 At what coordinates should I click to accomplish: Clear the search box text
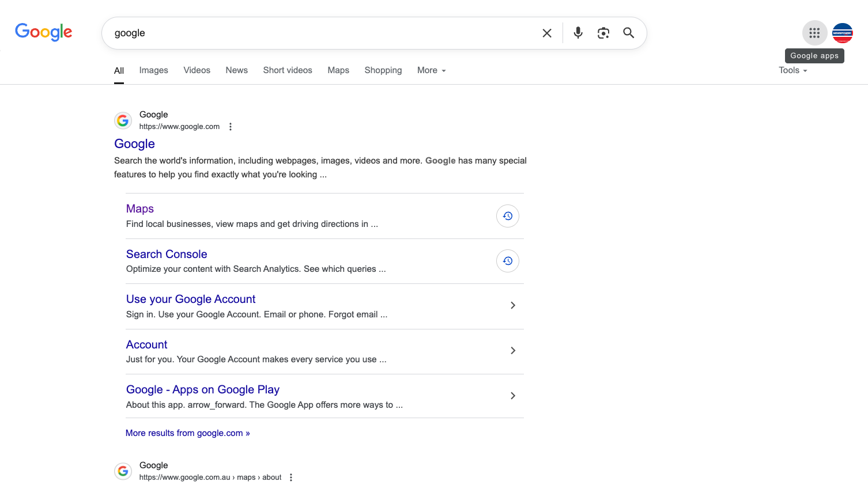(x=547, y=33)
